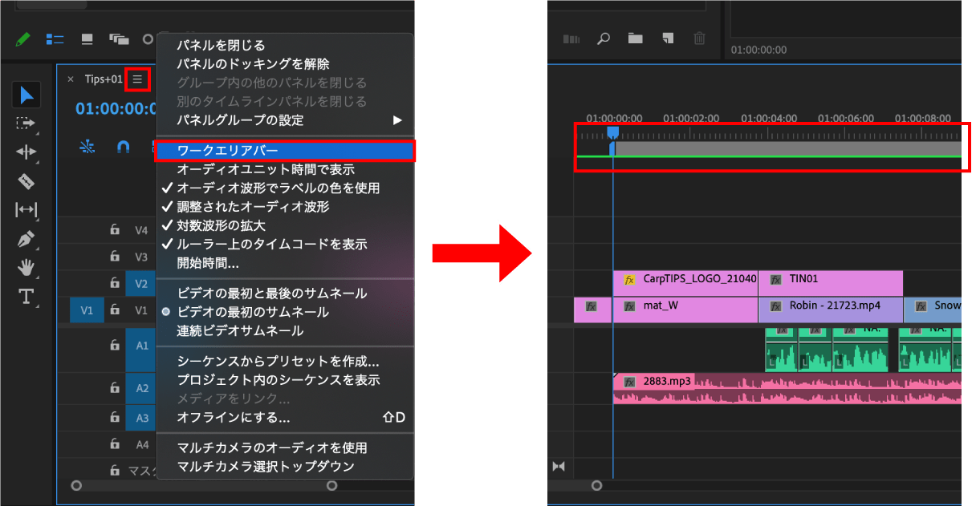Select the Hand tool
The image size is (980, 506).
tap(26, 268)
